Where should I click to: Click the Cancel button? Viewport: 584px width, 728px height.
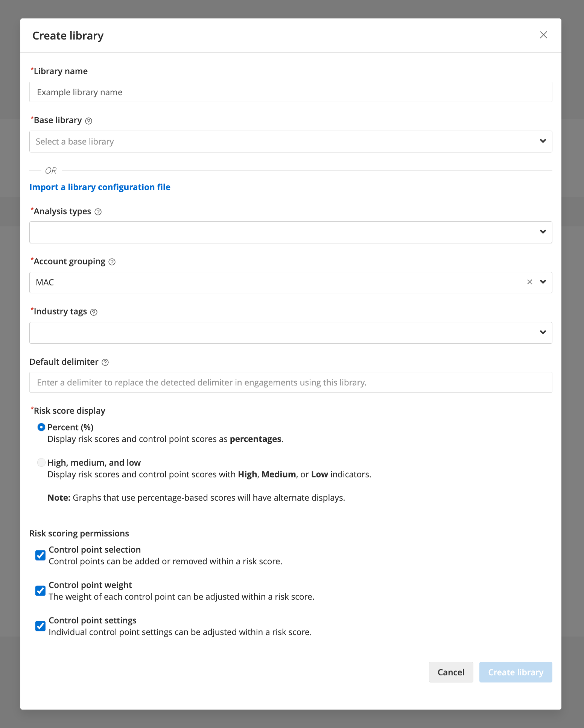[x=451, y=672]
